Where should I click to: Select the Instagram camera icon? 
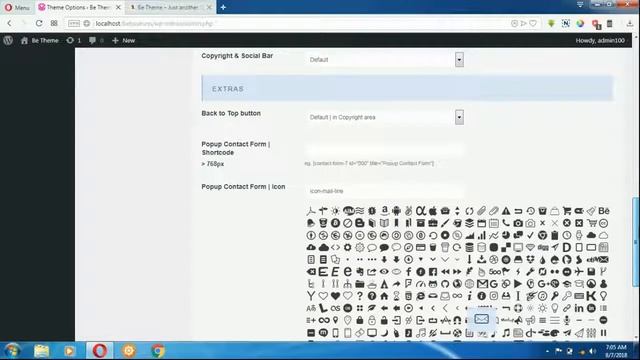pos(494,296)
